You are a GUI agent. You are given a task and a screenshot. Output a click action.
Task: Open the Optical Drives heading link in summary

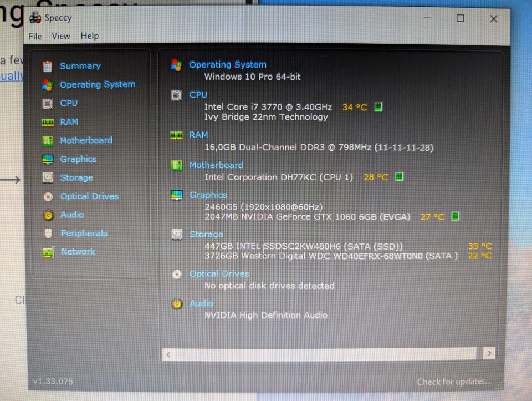point(219,273)
